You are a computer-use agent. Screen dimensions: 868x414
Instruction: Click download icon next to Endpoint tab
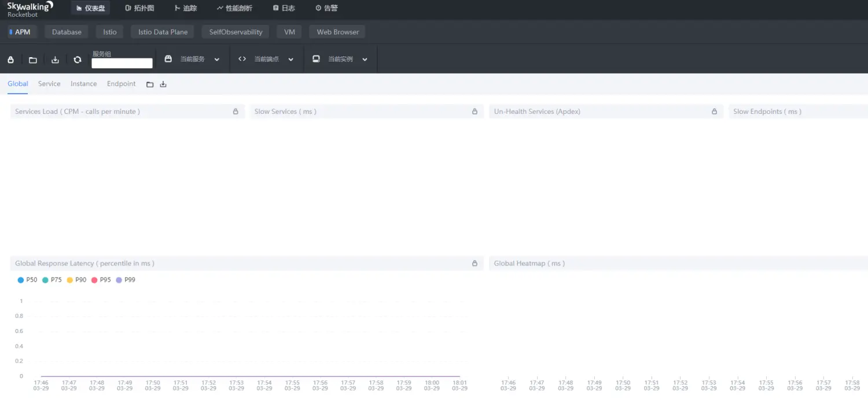click(163, 84)
